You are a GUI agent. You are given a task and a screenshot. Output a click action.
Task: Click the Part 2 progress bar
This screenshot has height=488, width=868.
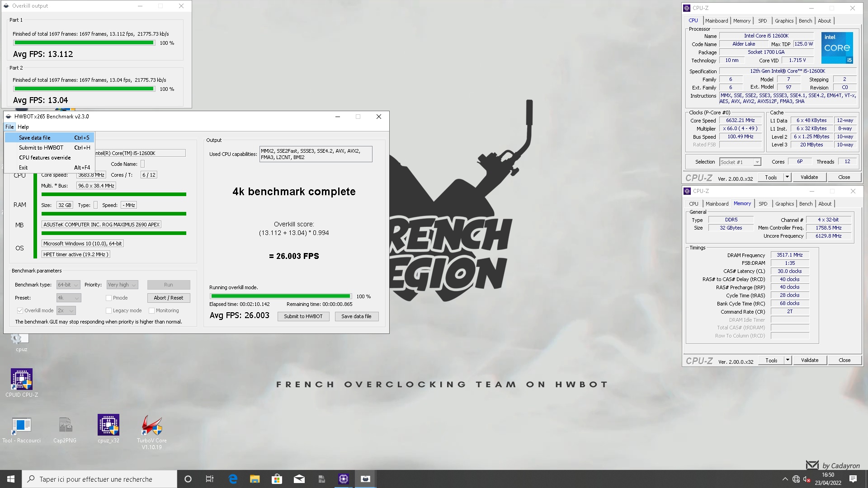click(84, 89)
